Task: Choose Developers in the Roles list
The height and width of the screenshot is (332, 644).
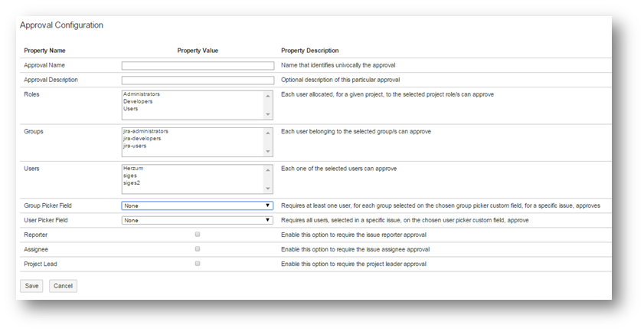Action: [138, 101]
